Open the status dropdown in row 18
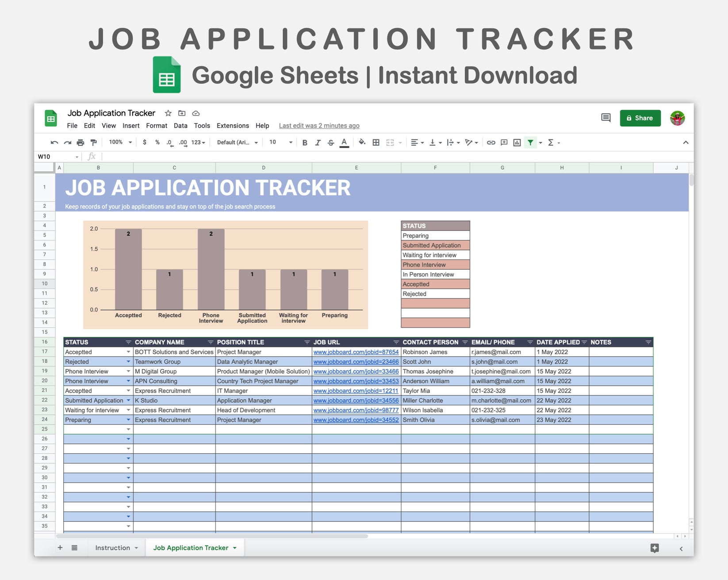This screenshot has height=580, width=728. [128, 362]
